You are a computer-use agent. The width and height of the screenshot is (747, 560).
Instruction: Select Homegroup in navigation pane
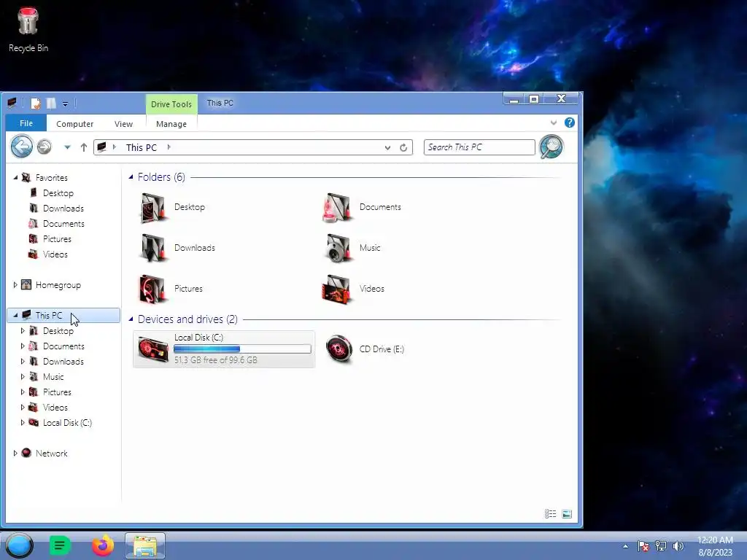pos(58,285)
